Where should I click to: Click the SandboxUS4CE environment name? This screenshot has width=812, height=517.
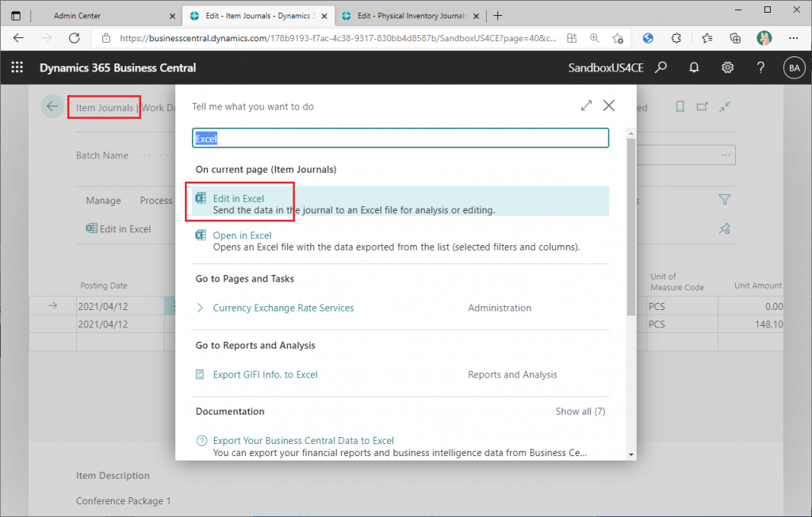pyautogui.click(x=606, y=68)
